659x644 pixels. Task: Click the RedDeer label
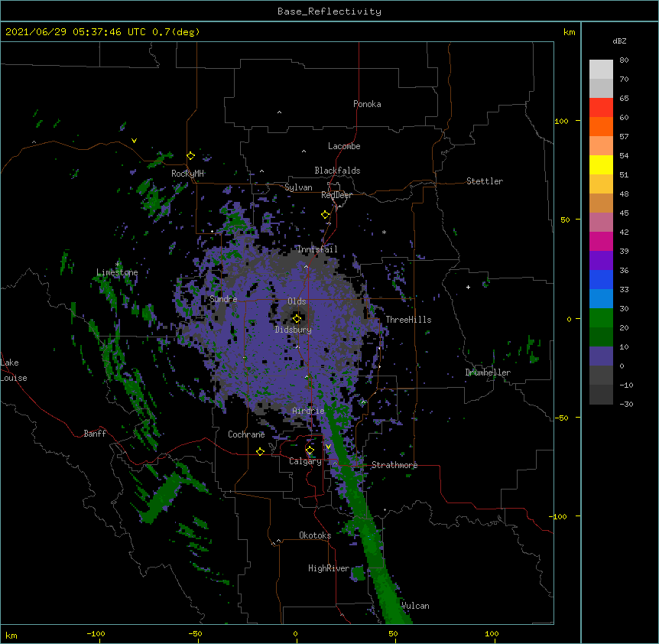(x=336, y=195)
